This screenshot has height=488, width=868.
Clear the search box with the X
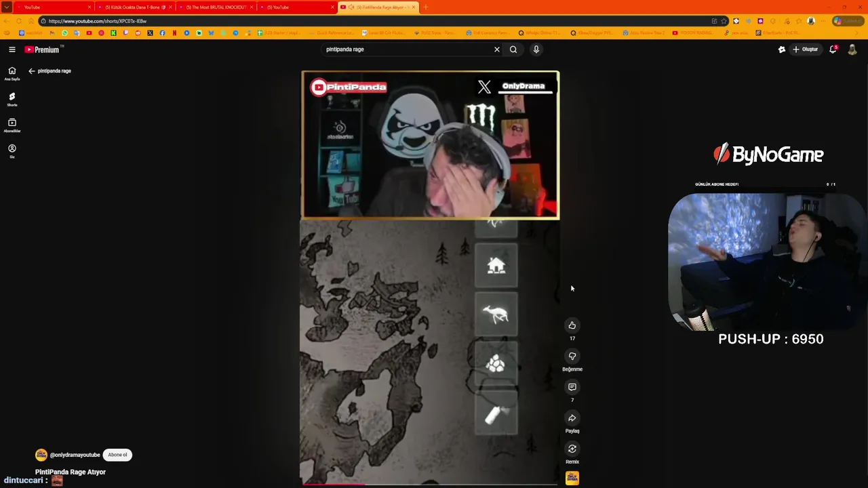[497, 49]
